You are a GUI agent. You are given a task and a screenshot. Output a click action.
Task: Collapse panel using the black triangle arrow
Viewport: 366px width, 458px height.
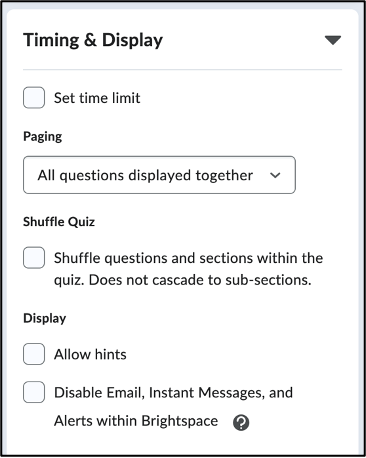tap(333, 40)
